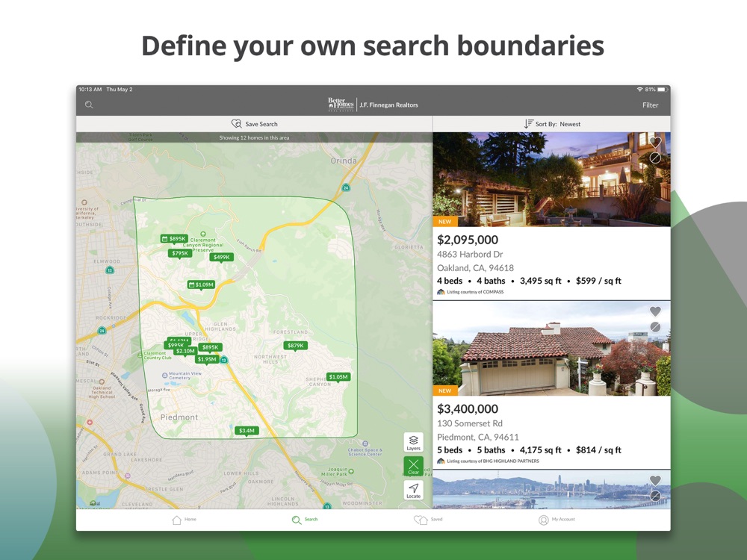Image resolution: width=747 pixels, height=560 pixels.
Task: Switch to the Search tab
Action: click(305, 520)
